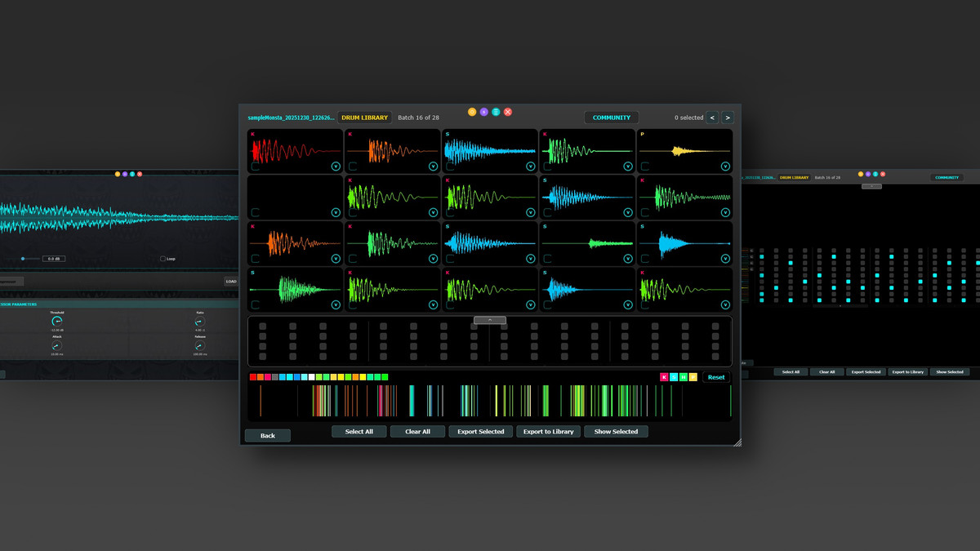This screenshot has width=980, height=551.
Task: Click Clear All in the main window
Action: click(x=417, y=432)
